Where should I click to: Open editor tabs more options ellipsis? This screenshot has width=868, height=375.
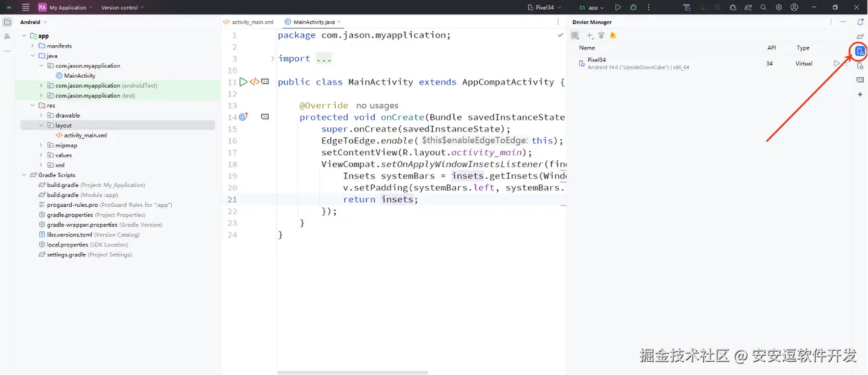click(x=558, y=22)
